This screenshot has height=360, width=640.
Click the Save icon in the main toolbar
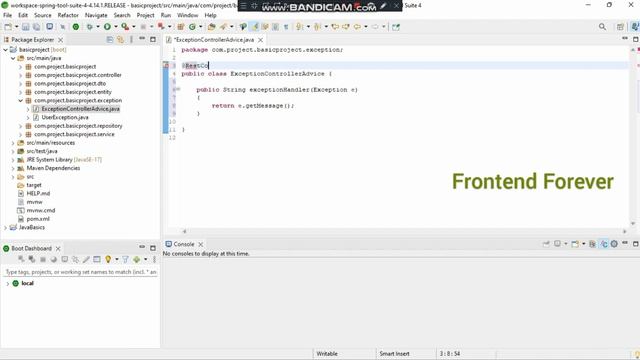(x=25, y=27)
